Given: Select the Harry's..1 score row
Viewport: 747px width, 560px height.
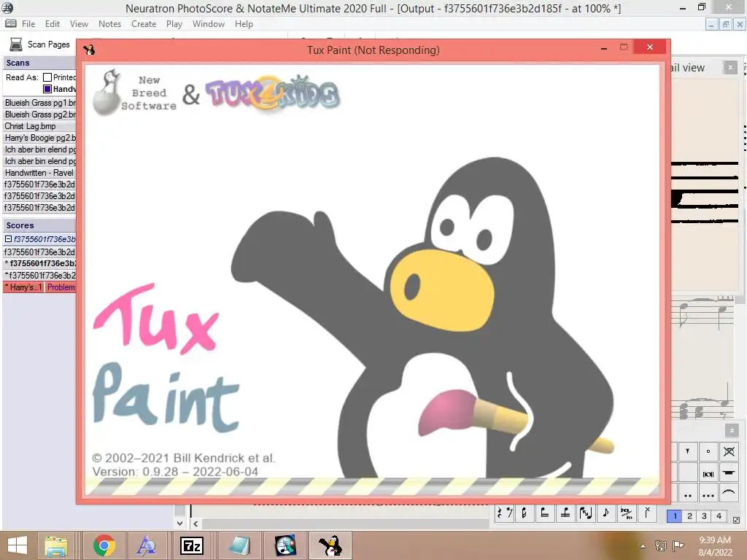Looking at the screenshot, I should (23, 287).
